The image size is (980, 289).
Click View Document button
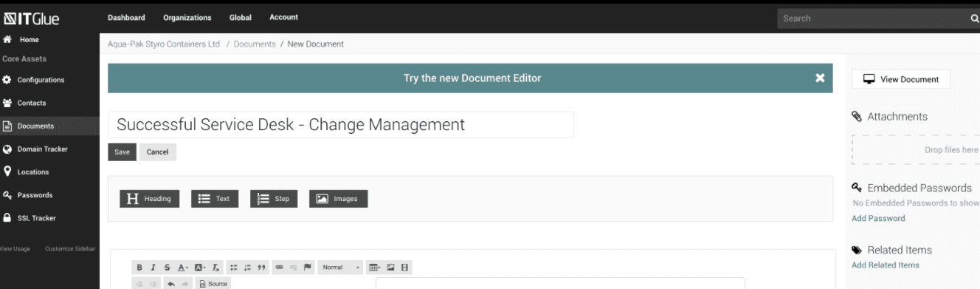(901, 80)
